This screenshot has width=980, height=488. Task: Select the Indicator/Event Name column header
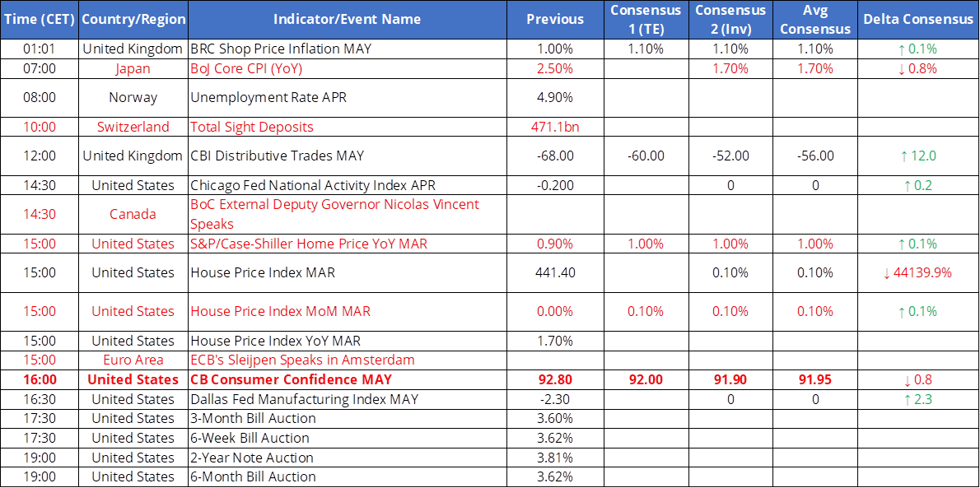point(348,20)
